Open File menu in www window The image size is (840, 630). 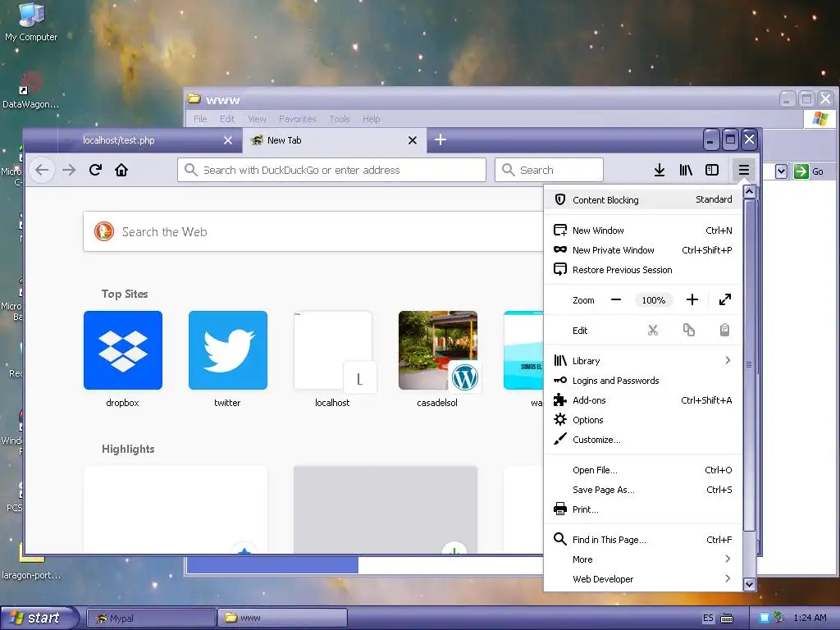coord(200,119)
